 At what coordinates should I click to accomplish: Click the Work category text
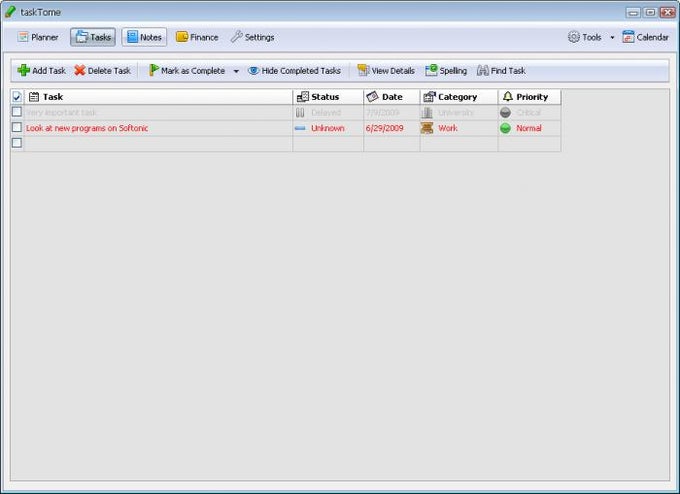[448, 128]
